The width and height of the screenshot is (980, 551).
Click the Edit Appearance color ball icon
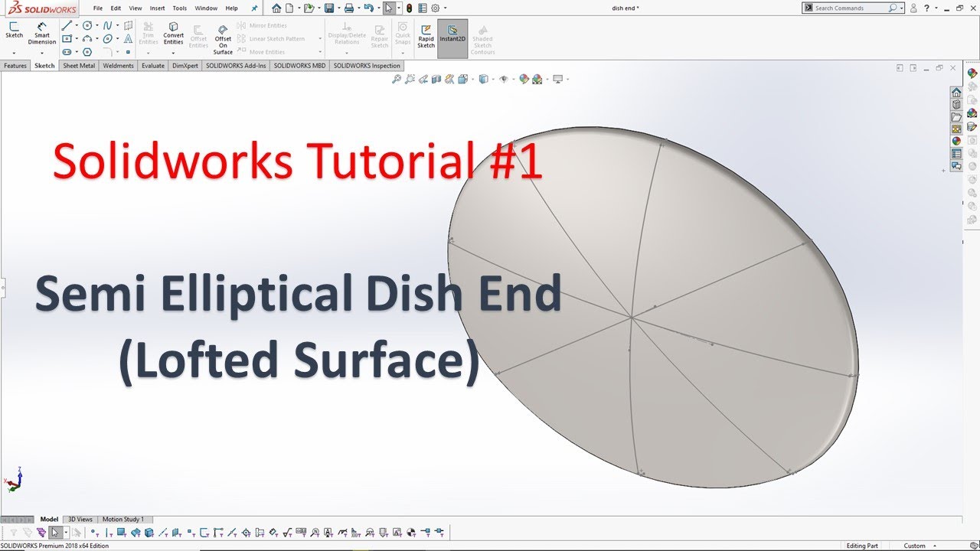(x=524, y=79)
